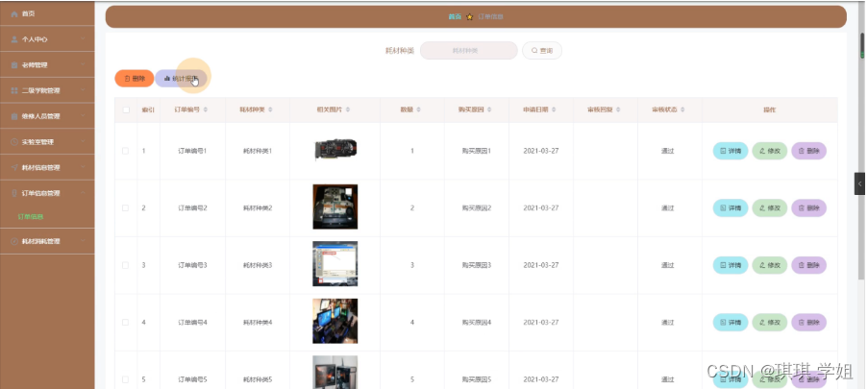Click 修改 for 订单编号3
The width and height of the screenshot is (868, 389).
[x=769, y=265]
